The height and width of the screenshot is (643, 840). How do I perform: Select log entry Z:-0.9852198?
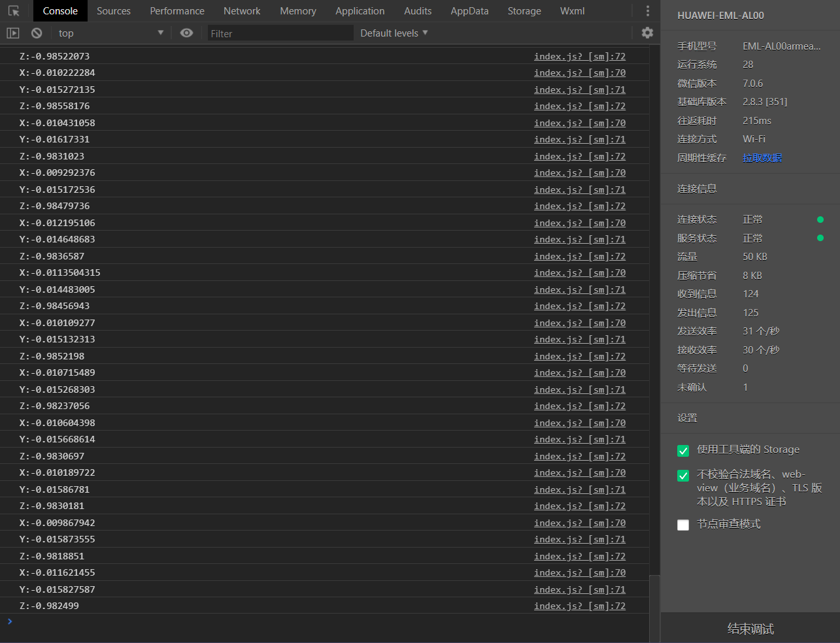click(x=52, y=356)
